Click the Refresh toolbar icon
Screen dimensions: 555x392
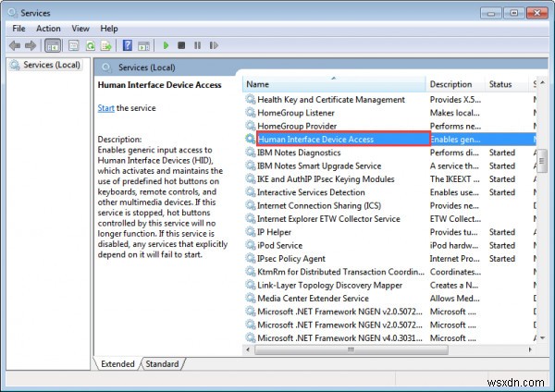point(91,45)
